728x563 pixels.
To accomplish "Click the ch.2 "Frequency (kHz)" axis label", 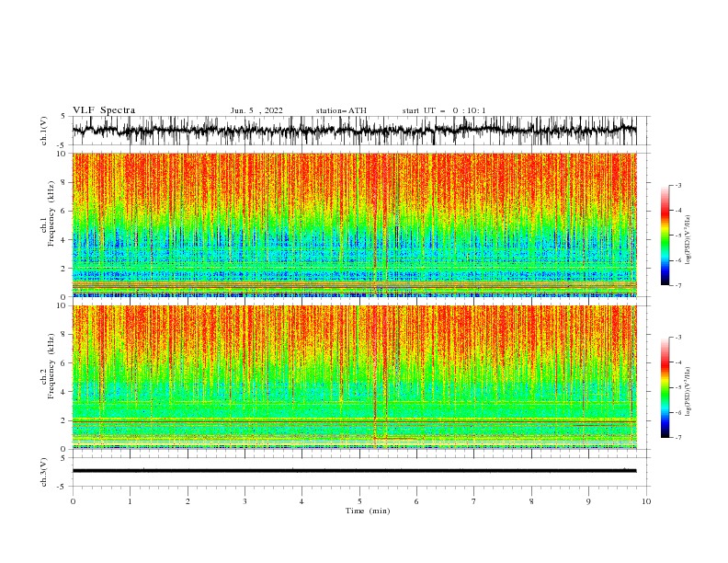I will click(x=51, y=366).
